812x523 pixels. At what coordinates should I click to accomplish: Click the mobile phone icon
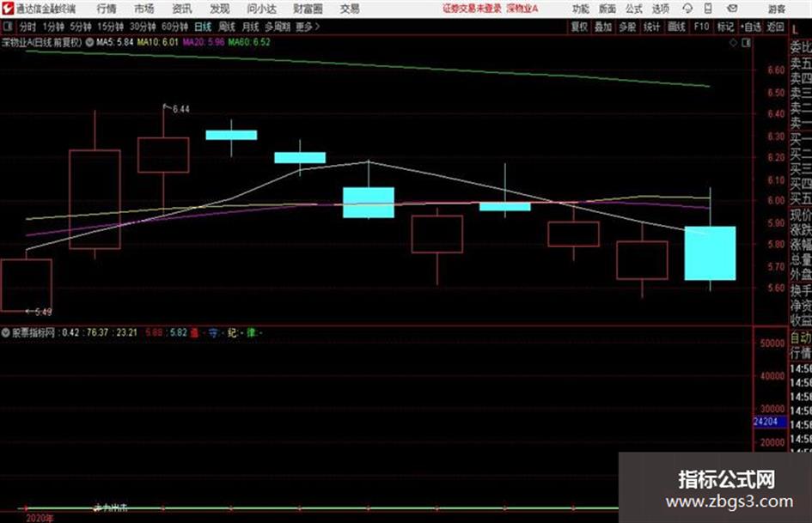[x=708, y=9]
